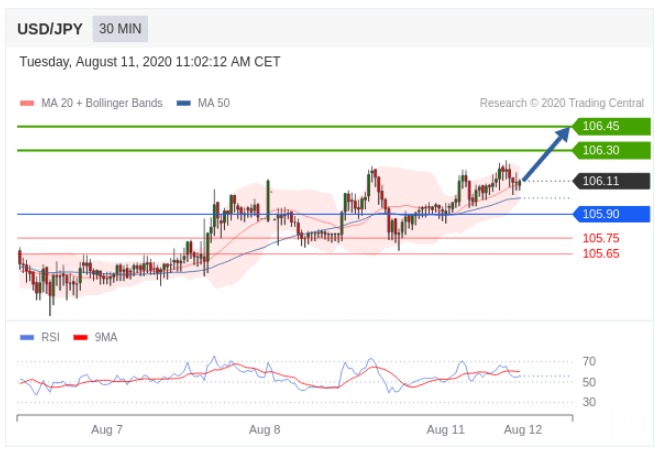Viewport: 660px width, 452px height.
Task: Click the 9MA legend label
Action: (106, 337)
